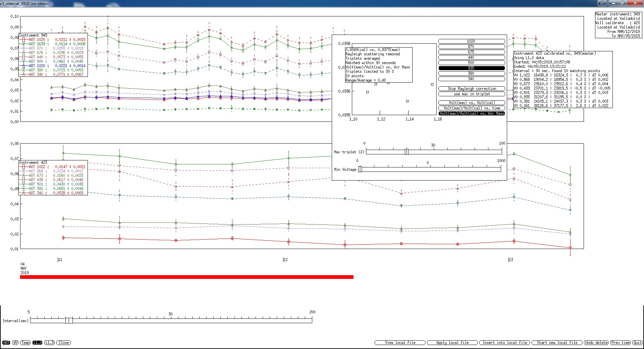This screenshot has width=644, height=349.
Task: Click the red time-range bar under 04 MAY 2019
Action: pos(187,277)
